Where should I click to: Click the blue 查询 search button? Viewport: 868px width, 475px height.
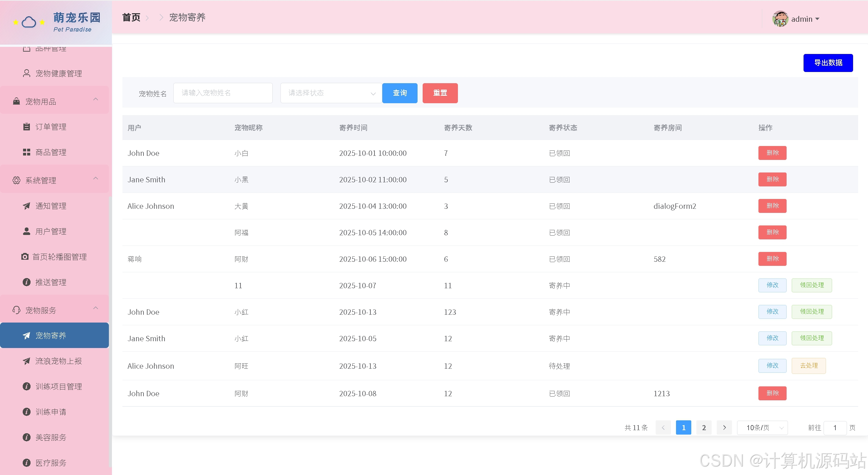coord(400,93)
